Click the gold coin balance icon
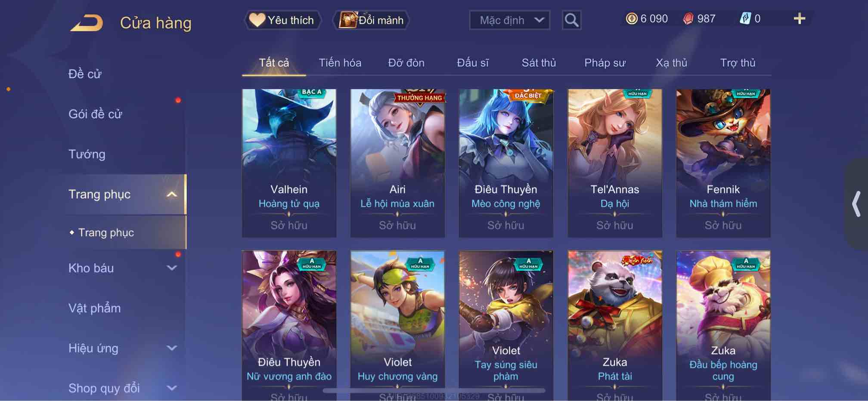 (632, 19)
